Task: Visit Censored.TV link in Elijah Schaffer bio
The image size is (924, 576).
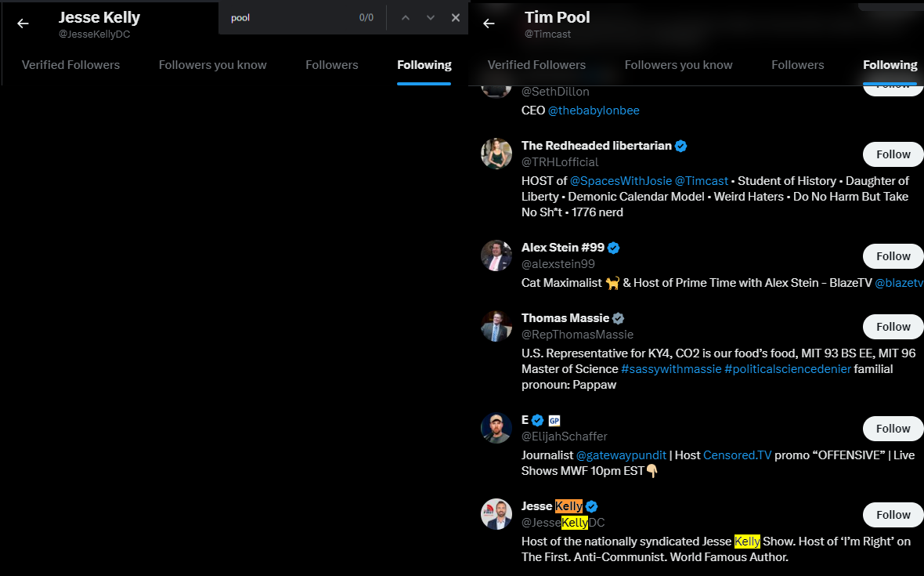Action: [x=737, y=455]
